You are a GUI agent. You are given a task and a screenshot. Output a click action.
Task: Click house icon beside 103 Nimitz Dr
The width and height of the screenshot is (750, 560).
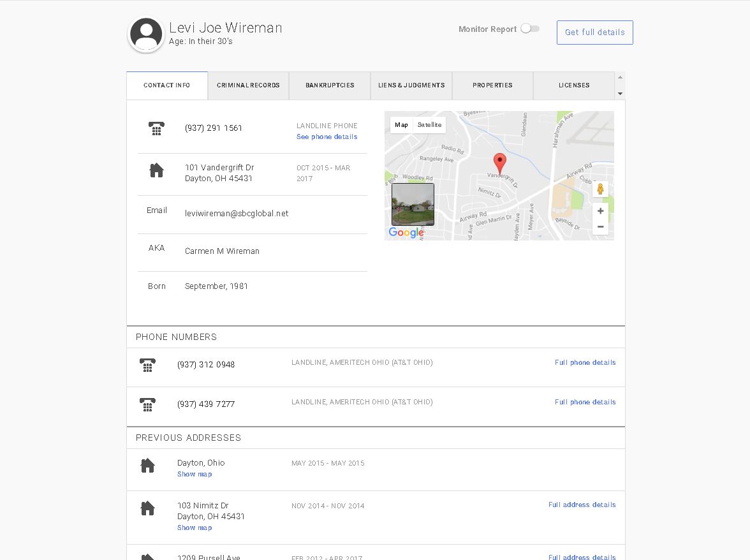coord(147,508)
